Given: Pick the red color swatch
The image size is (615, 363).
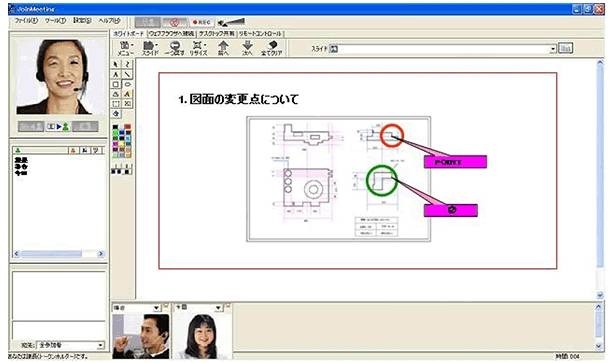Looking at the screenshot, I should point(127,127).
